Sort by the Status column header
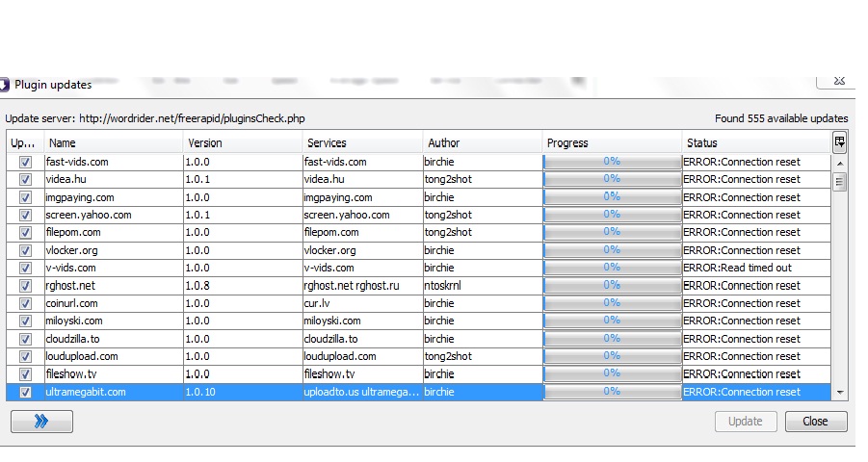The height and width of the screenshot is (462, 868). pos(755,143)
